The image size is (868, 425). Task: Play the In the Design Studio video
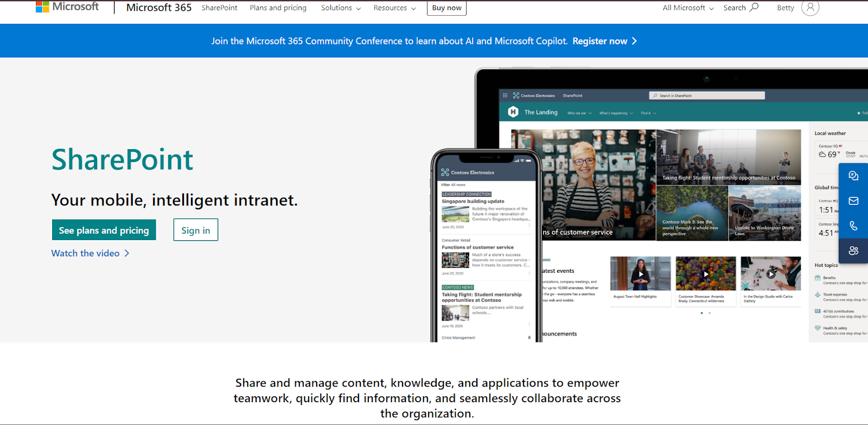[x=771, y=274]
